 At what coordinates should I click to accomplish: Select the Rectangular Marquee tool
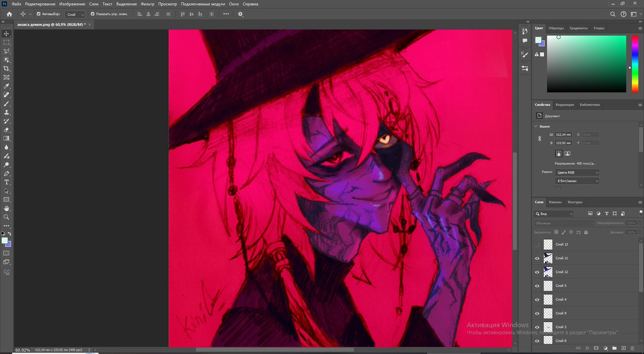point(6,42)
